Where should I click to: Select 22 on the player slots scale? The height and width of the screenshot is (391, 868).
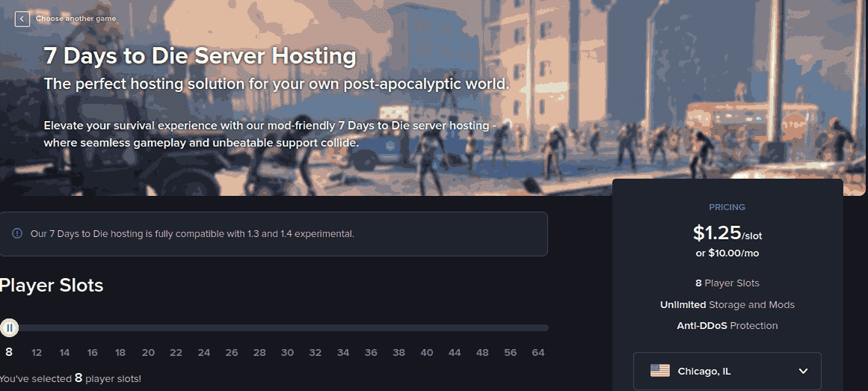(176, 352)
